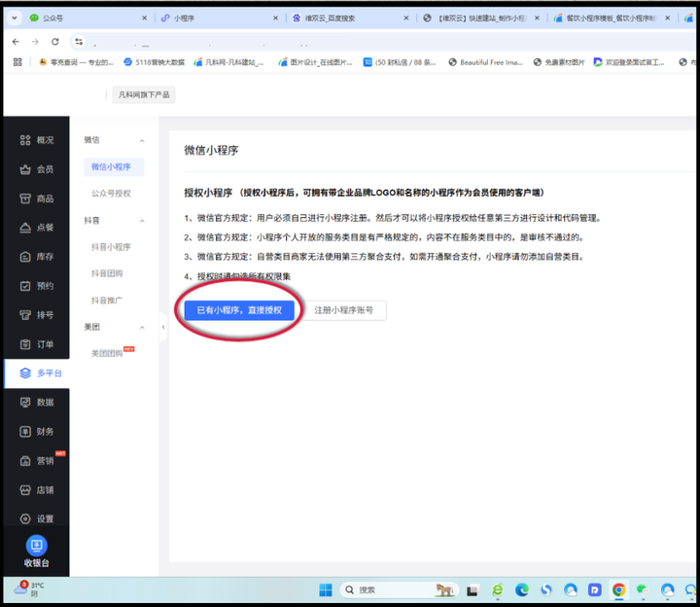Open 美团团购 in the submenu
Screen dimensions: 700x607
pyautogui.click(x=107, y=353)
